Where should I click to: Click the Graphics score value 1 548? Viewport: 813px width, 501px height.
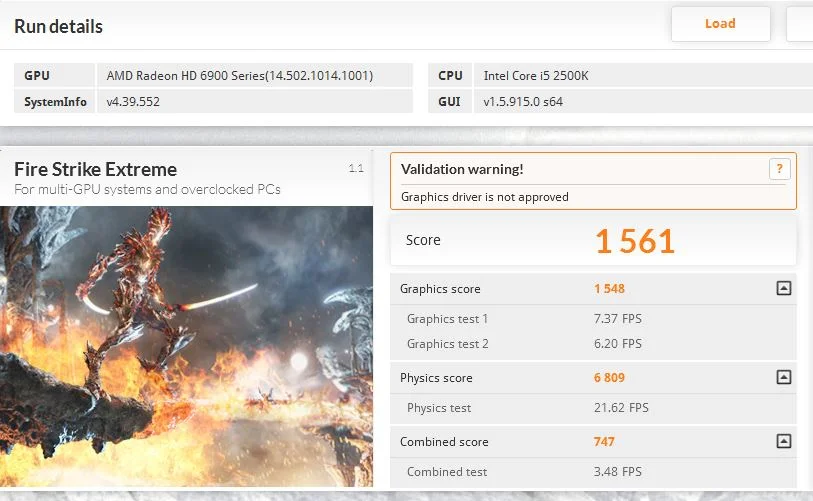[609, 289]
